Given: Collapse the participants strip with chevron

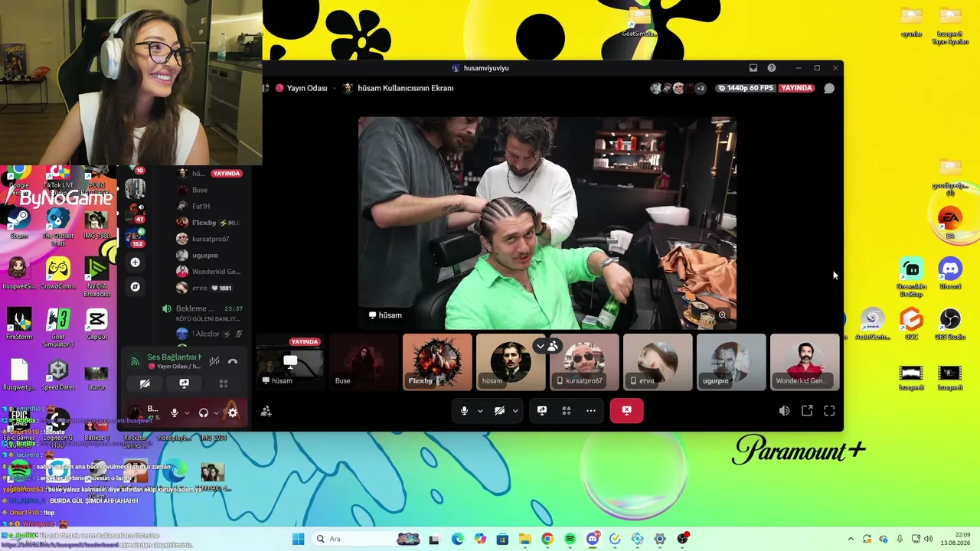Looking at the screenshot, I should [x=541, y=346].
